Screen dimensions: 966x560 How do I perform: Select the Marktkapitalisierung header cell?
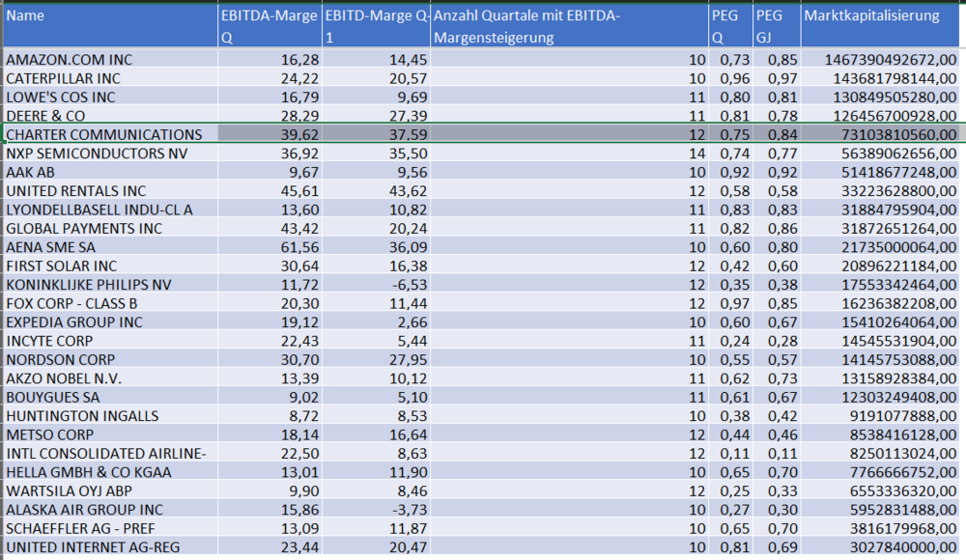(880, 26)
